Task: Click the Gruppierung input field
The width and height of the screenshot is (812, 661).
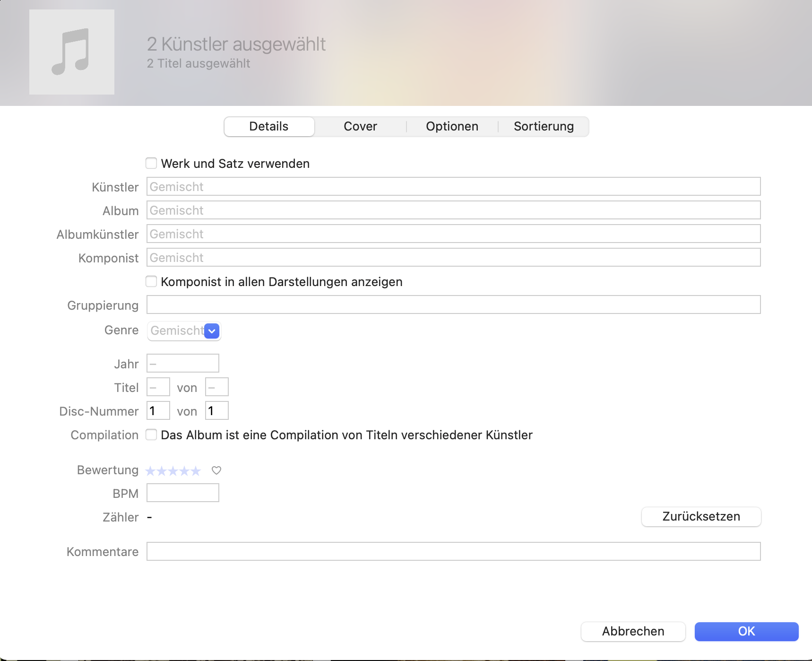Action: point(453,305)
